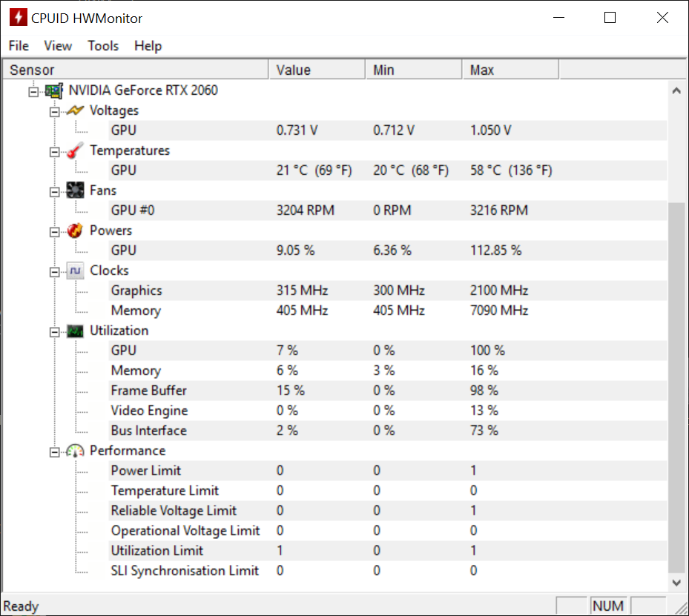Collapse the Voltages section

point(53,110)
